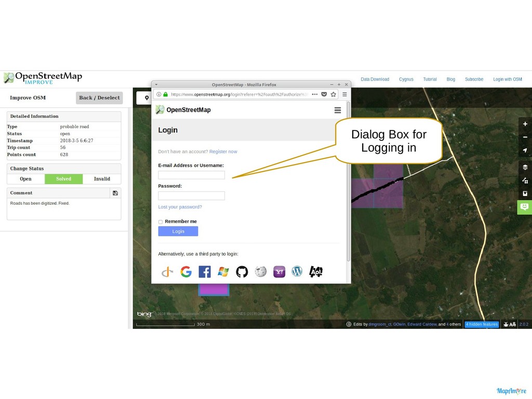
Task: Open OpenStreetMap page hamburger menu
Action: point(338,110)
